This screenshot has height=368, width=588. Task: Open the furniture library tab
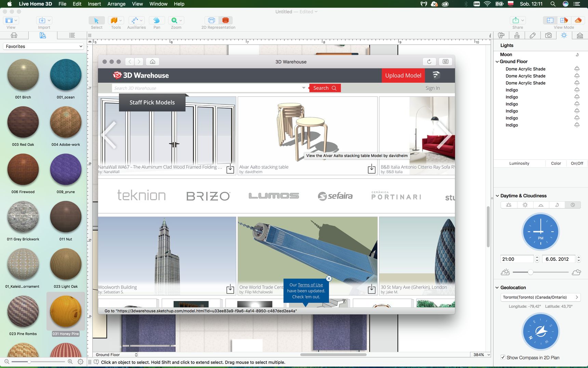click(x=14, y=35)
